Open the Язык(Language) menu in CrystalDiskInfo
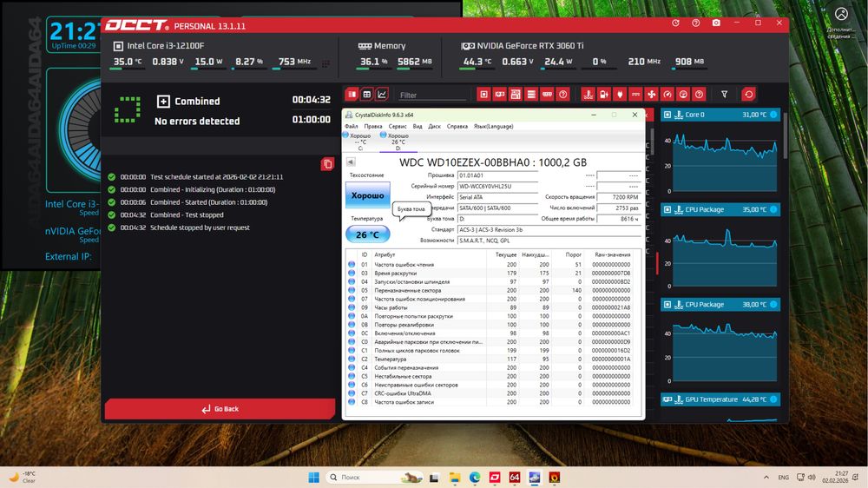Screen dimensions: 868x488 tap(493, 126)
